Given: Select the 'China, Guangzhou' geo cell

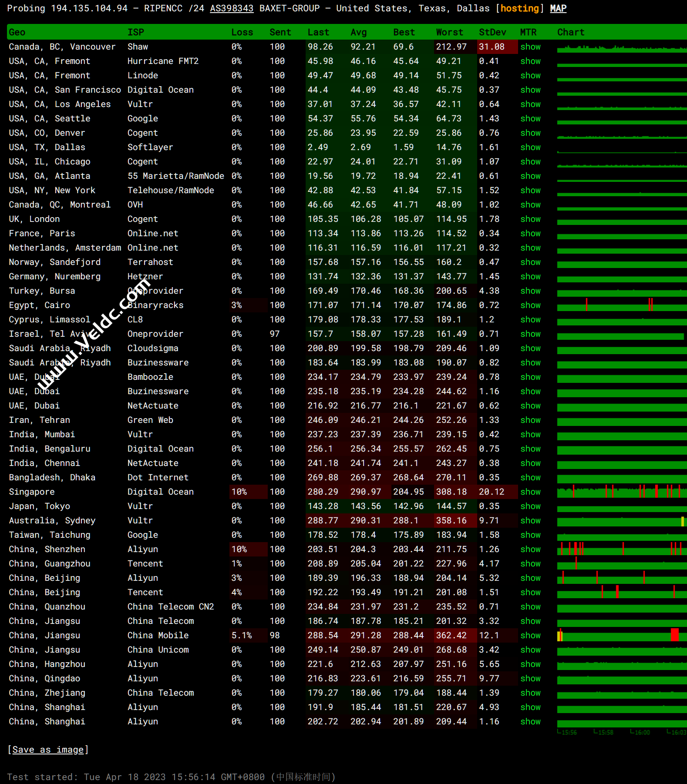Looking at the screenshot, I should 50,563.
